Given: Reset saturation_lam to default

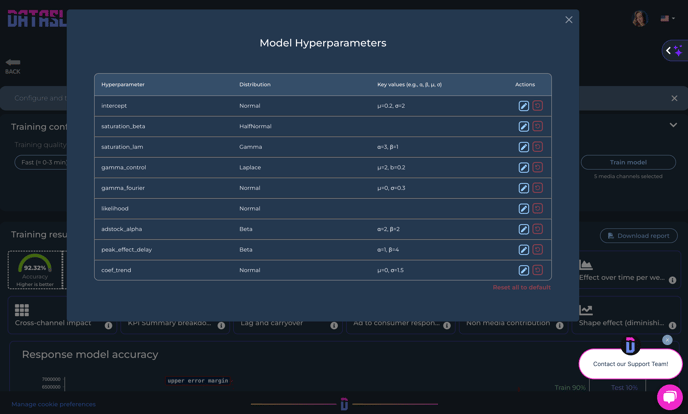Looking at the screenshot, I should (x=538, y=147).
